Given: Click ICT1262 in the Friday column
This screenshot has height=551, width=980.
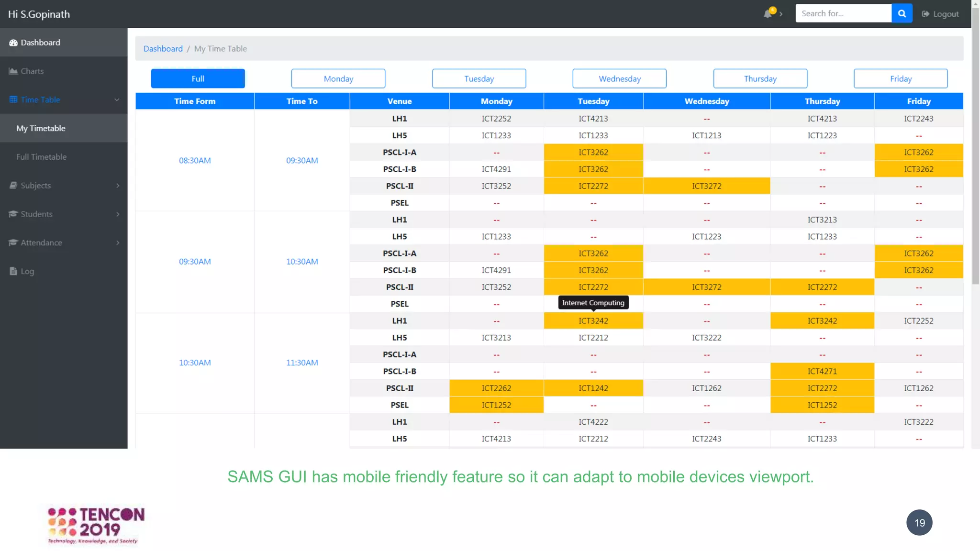Looking at the screenshot, I should point(919,388).
